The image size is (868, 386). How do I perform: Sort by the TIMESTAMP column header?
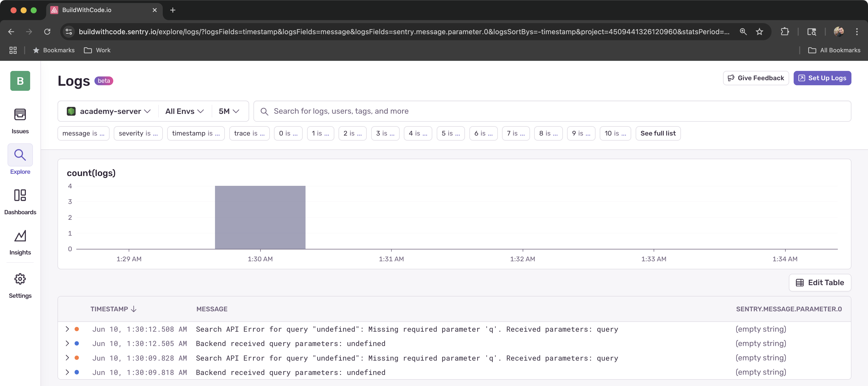113,309
